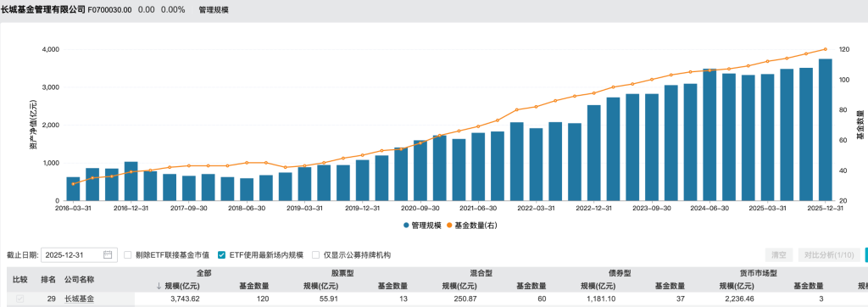Screen dimensions: 868x307
Task: Click the 2016-03-31 bar in chart
Action: coord(73,189)
